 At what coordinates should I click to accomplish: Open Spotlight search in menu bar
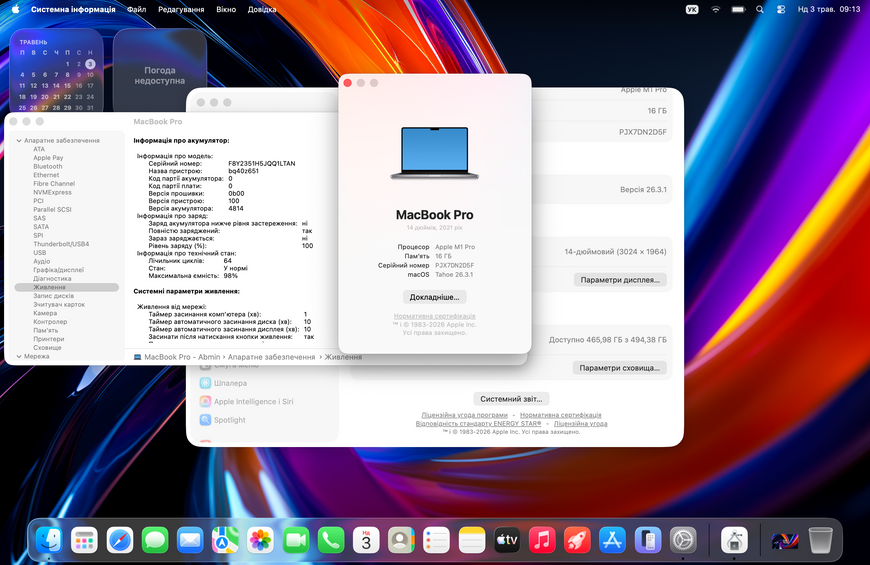click(760, 9)
